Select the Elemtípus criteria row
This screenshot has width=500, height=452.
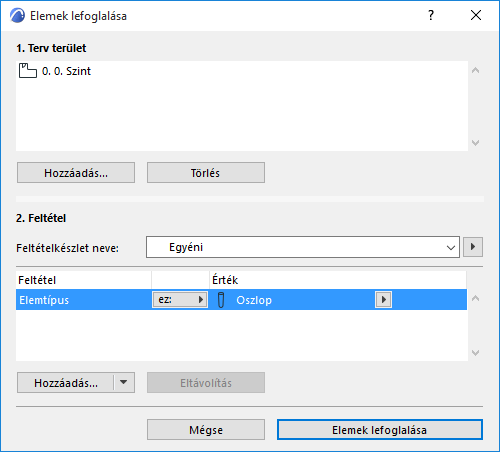(x=241, y=300)
